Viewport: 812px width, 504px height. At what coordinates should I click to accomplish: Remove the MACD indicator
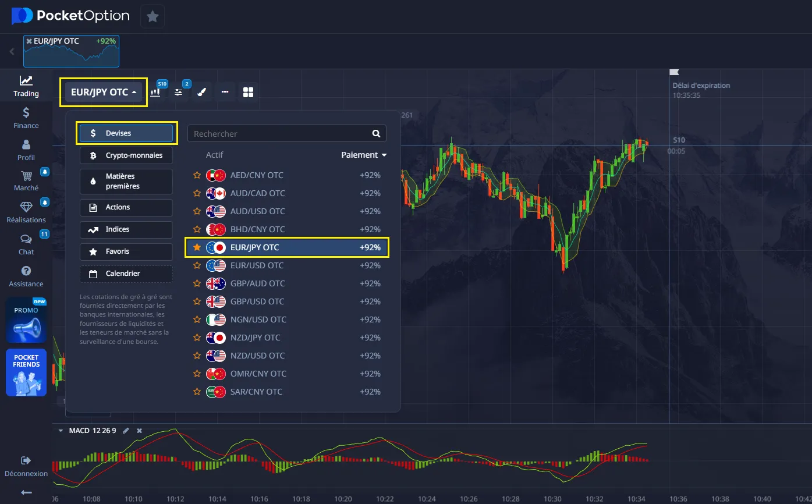[x=139, y=431]
